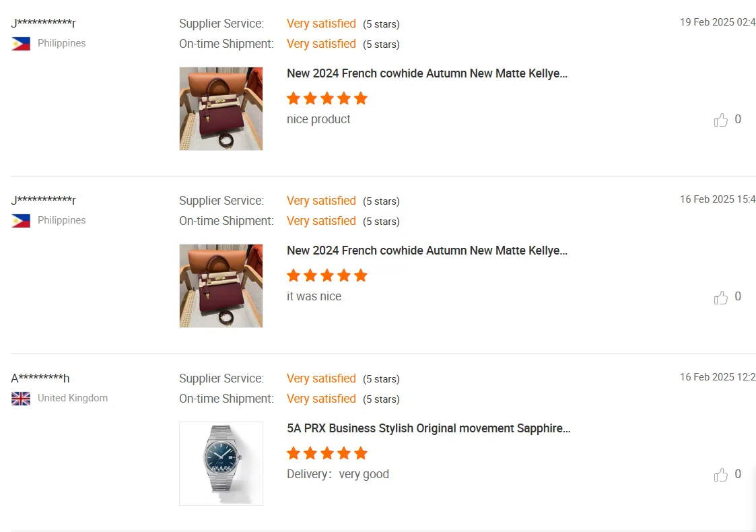Viewport: 756px width, 532px height.
Task: Click reviewer name A*********h
Action: [40, 378]
